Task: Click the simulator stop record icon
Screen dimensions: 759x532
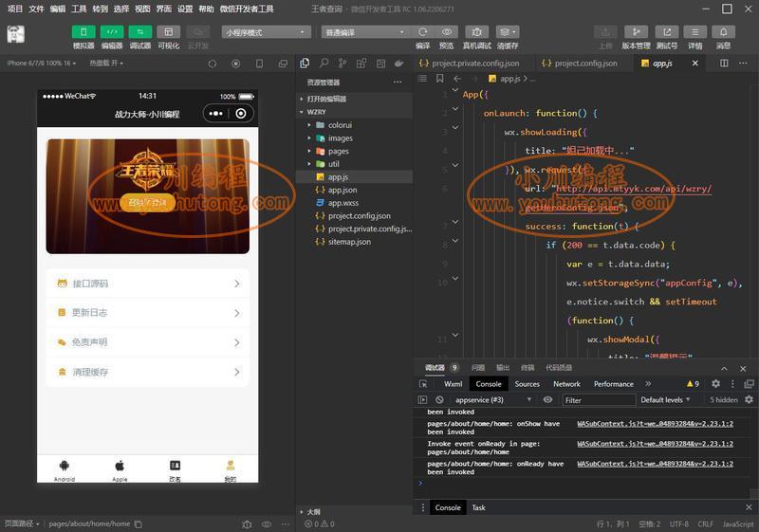Action: 235,64
